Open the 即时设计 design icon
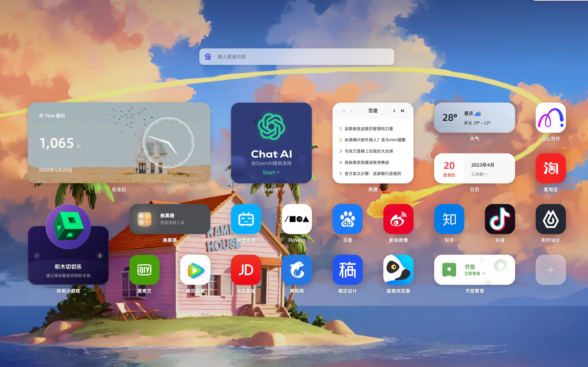The image size is (588, 367). pos(551,219)
